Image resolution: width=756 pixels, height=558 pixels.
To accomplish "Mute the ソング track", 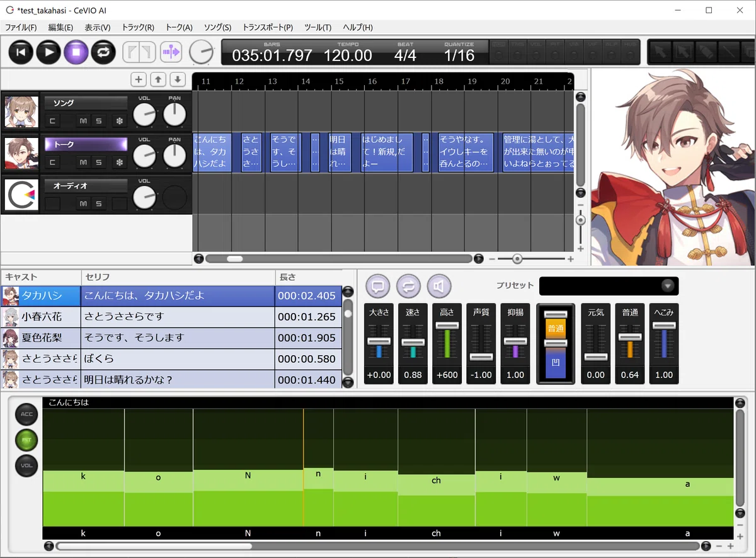I will pos(83,120).
